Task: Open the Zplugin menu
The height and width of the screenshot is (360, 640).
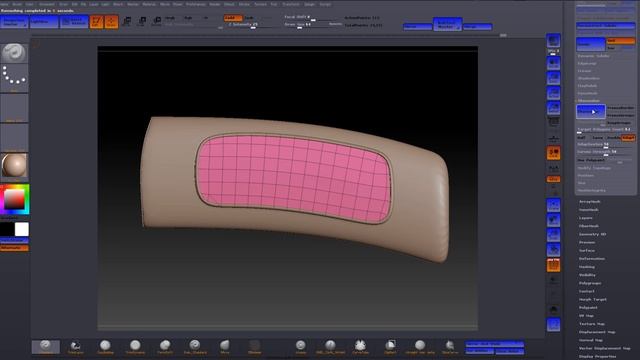Action: coord(310,4)
